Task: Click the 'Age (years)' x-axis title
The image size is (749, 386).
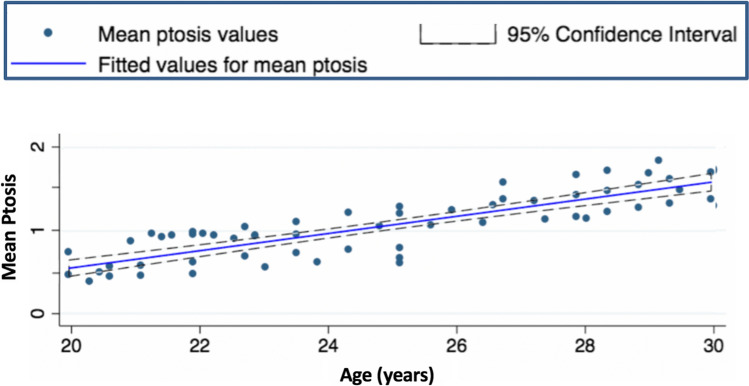Action: [x=387, y=375]
